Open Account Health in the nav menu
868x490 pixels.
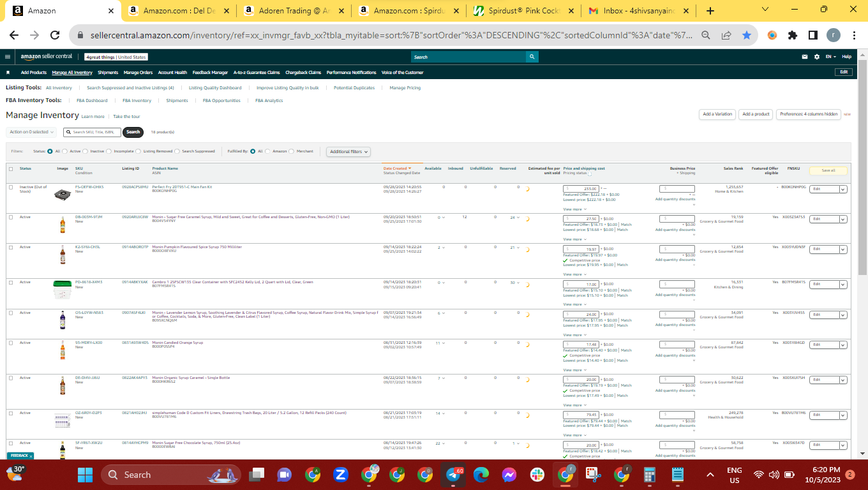point(172,73)
